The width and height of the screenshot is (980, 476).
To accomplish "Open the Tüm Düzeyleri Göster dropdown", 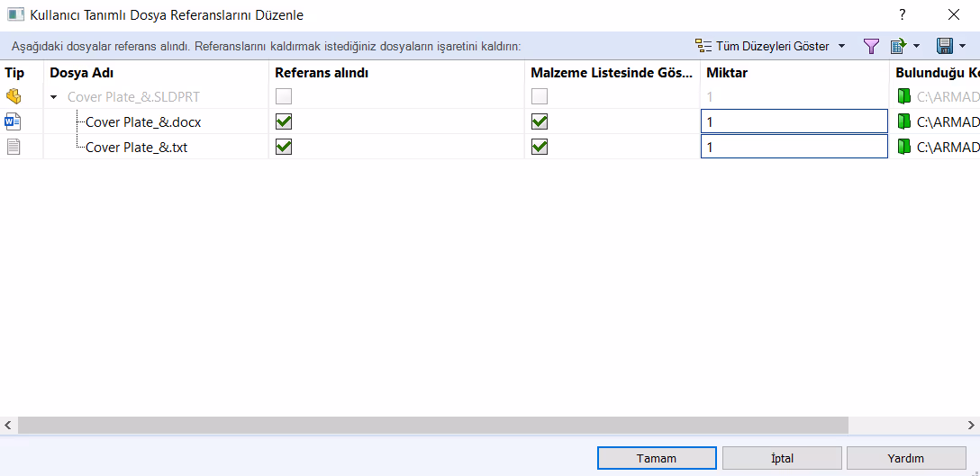I will point(841,46).
